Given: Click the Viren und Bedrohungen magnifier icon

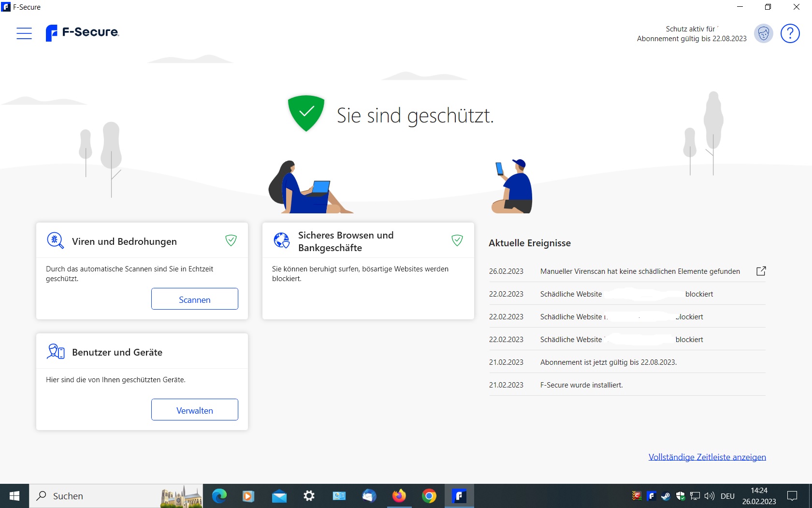Looking at the screenshot, I should [55, 240].
